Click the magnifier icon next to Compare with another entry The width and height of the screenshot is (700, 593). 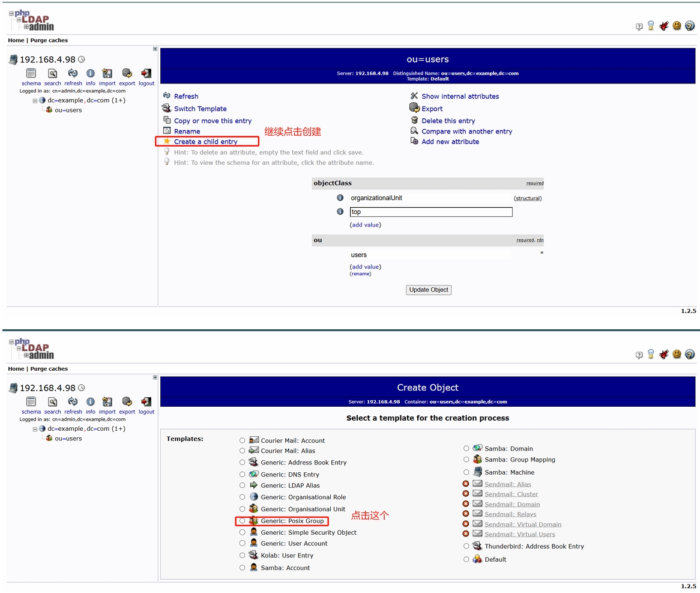coord(414,131)
